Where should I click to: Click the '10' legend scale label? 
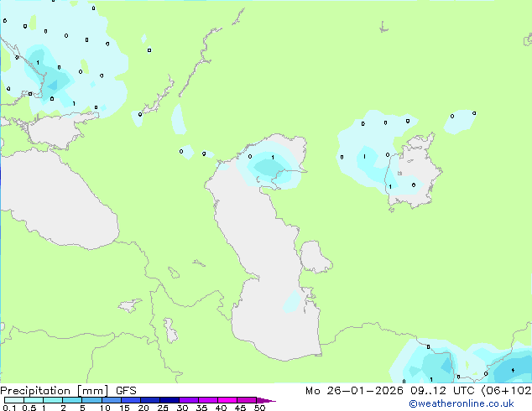[x=105, y=408]
